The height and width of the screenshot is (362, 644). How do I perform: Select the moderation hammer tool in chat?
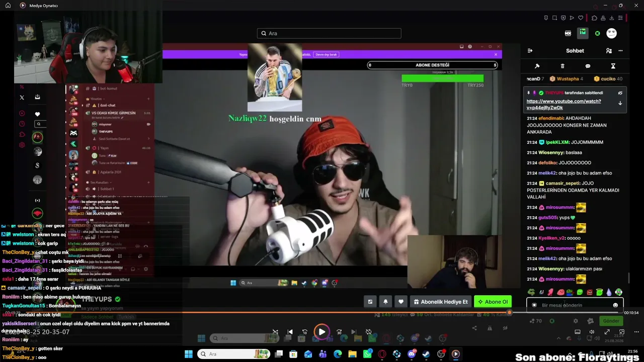[x=537, y=66]
